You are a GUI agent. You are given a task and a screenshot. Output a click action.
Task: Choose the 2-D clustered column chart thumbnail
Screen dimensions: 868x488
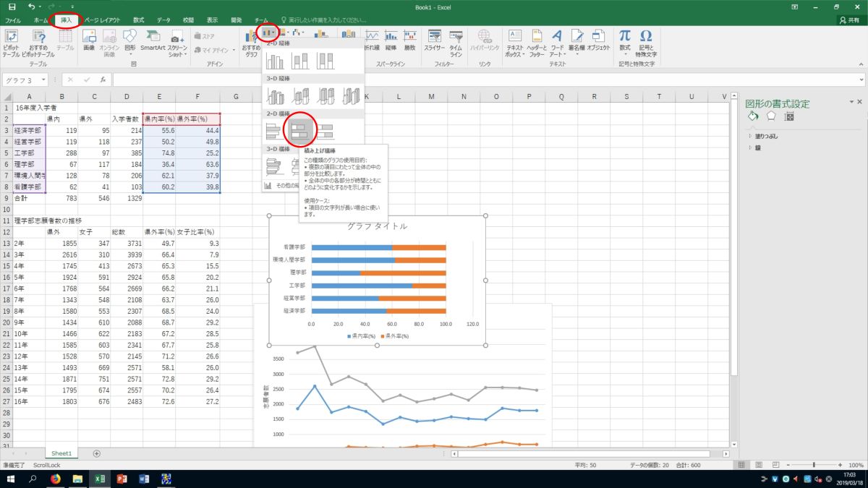point(275,61)
